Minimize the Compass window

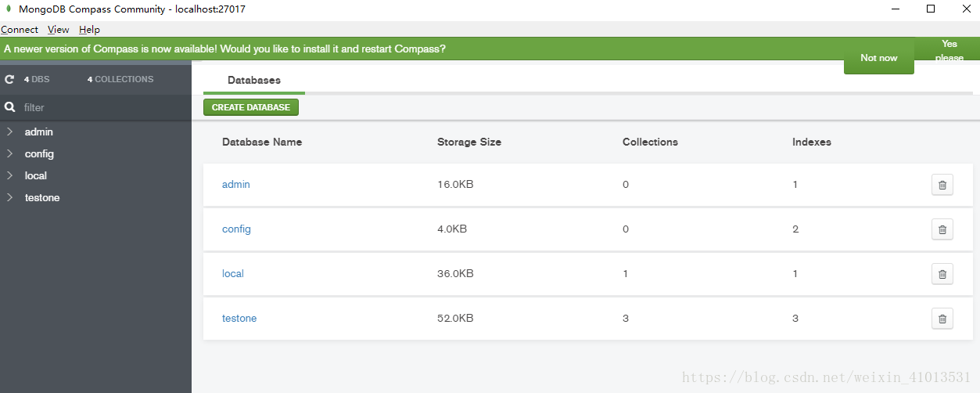(894, 9)
